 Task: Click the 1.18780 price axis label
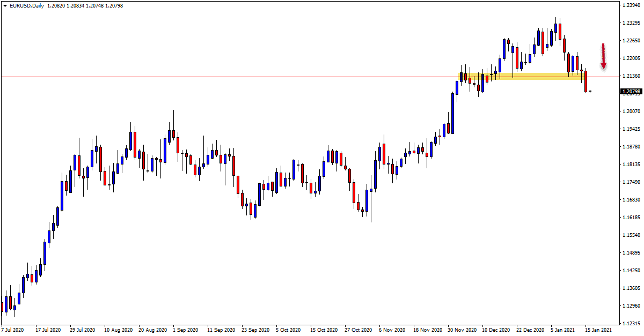[631, 147]
